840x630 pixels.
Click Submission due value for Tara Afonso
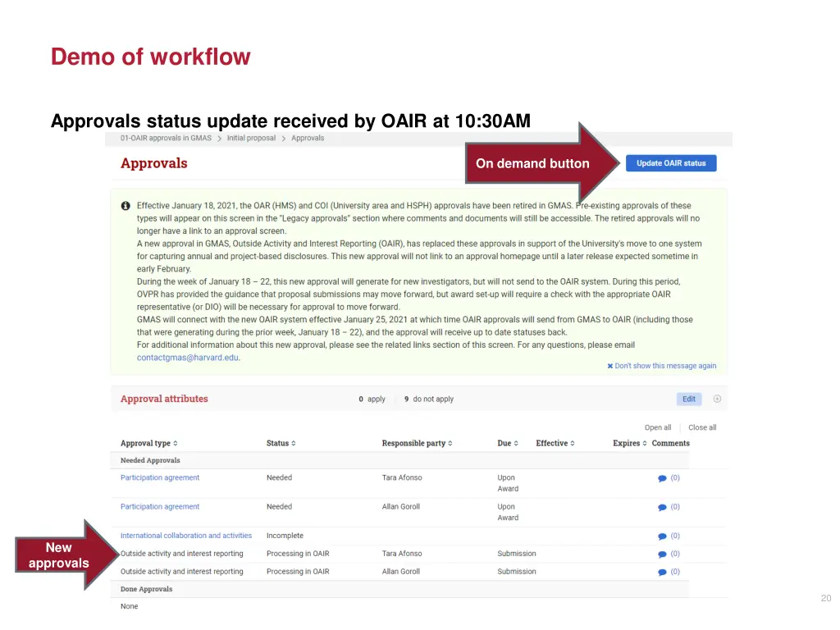click(x=517, y=554)
